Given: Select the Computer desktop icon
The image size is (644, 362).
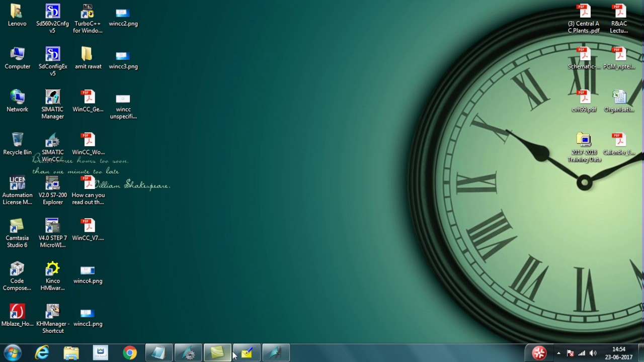Looking at the screenshot, I should pyautogui.click(x=17, y=58).
